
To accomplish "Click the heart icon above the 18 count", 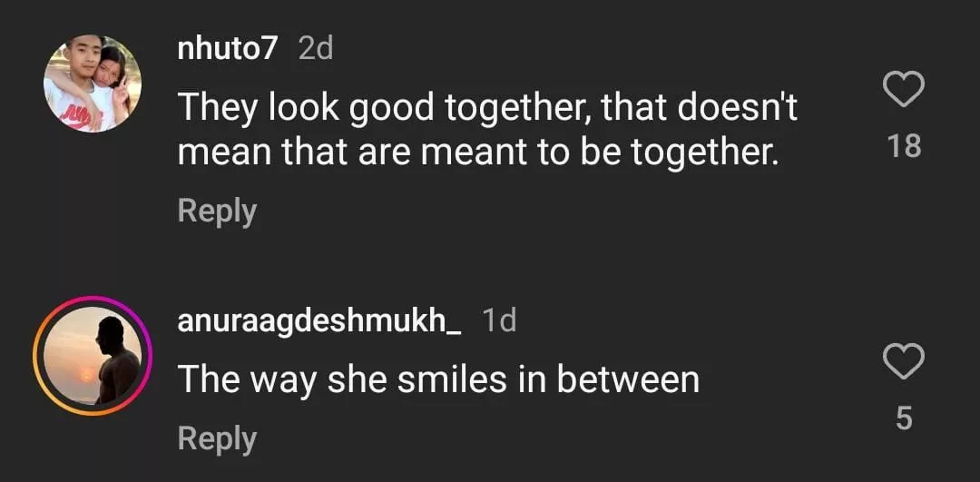I will [903, 91].
